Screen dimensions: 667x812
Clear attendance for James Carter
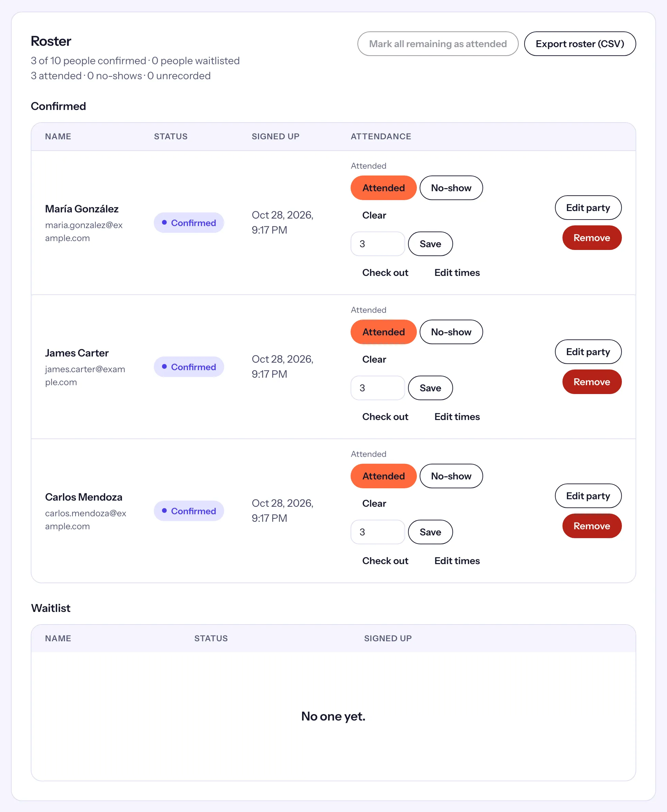click(374, 359)
